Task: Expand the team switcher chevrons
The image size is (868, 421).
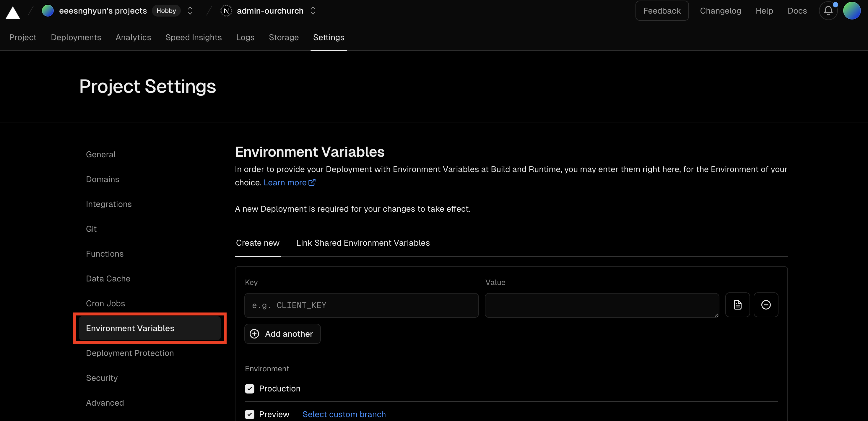Action: pyautogui.click(x=190, y=11)
